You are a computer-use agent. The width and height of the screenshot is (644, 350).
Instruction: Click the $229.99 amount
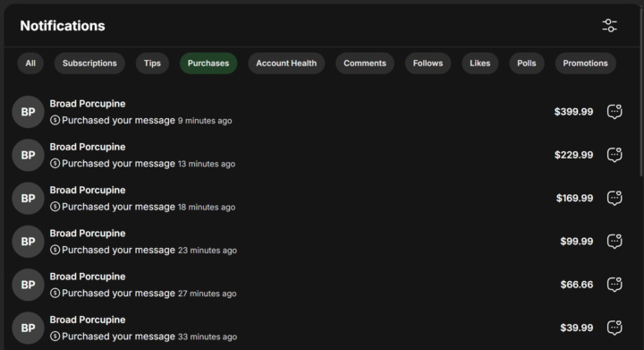tap(573, 155)
